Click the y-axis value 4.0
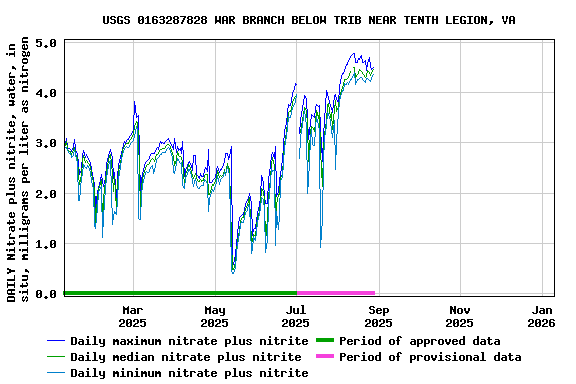 [x=46, y=93]
